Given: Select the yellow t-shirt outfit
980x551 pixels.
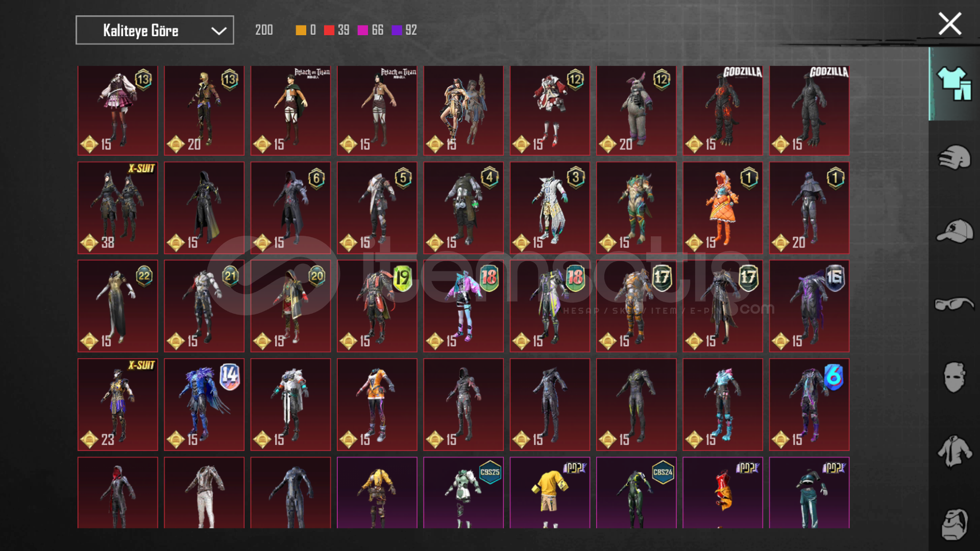Looking at the screenshot, I should [550, 492].
